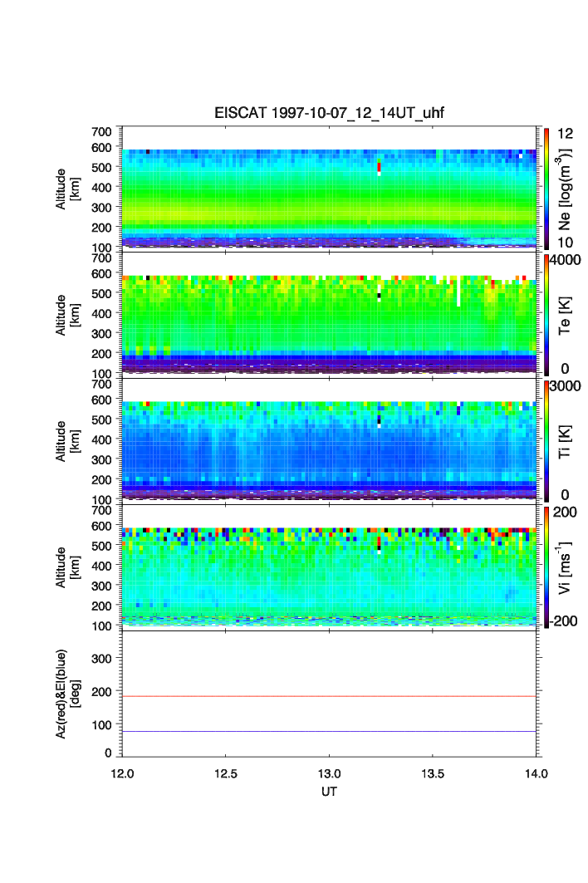Viewport: 588px width, 883px height.
Task: Click the Ne [log(m-3)] label
Action: pyautogui.click(x=565, y=189)
